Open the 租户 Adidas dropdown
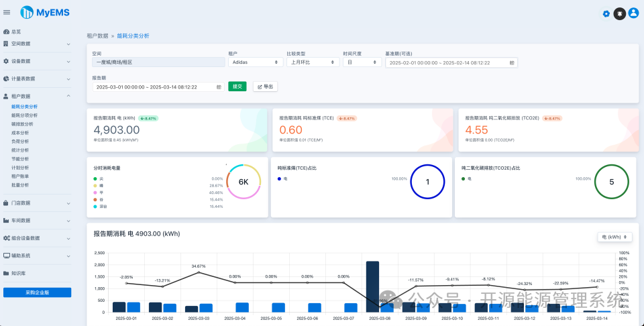Screen dimensions: 644x326 point(256,62)
